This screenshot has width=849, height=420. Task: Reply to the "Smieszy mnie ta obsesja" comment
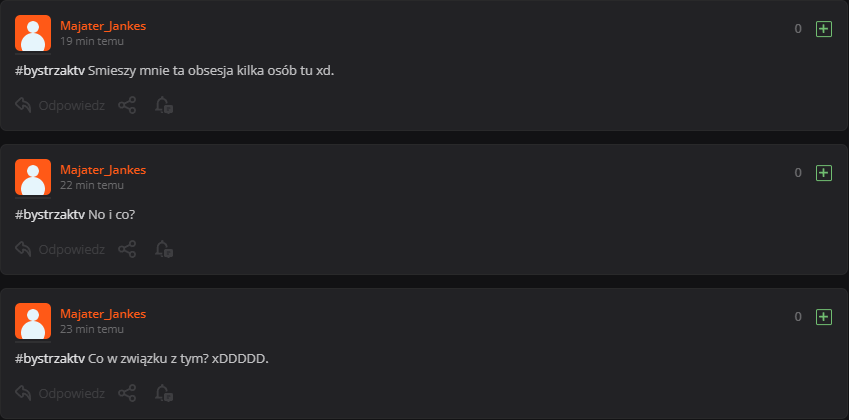click(x=60, y=105)
